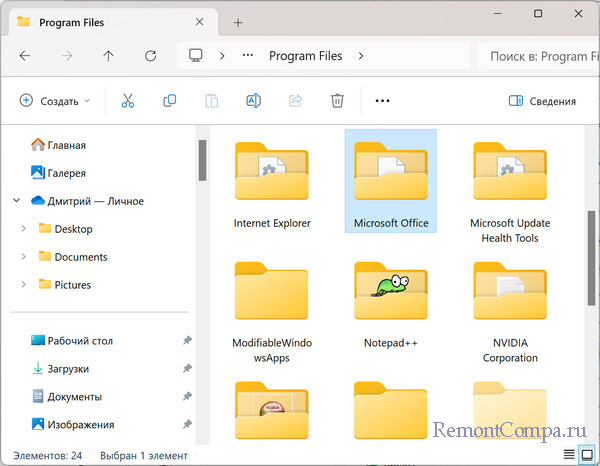Expand the Documents tree node
This screenshot has height=466, width=600.
(23, 256)
